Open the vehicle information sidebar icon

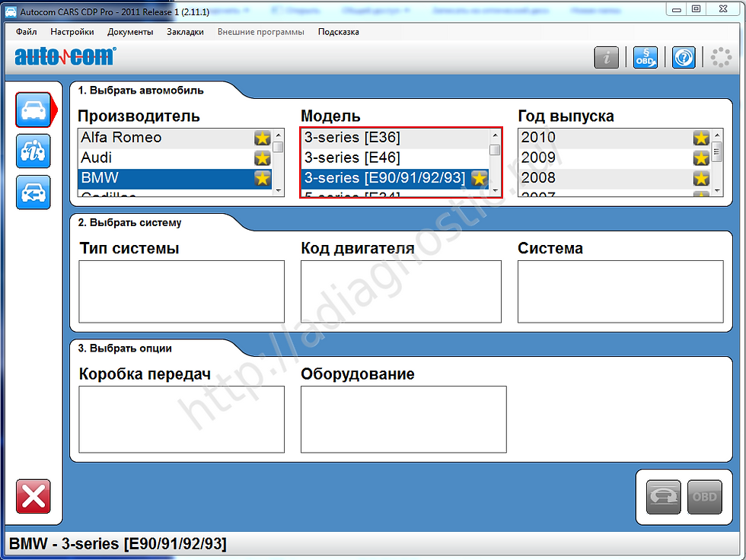pyautogui.click(x=33, y=151)
